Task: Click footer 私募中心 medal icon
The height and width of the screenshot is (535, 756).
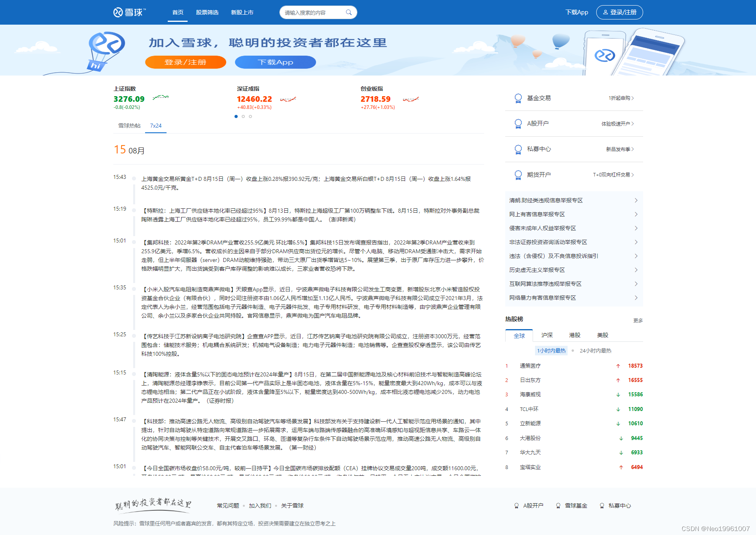Action: click(x=602, y=506)
